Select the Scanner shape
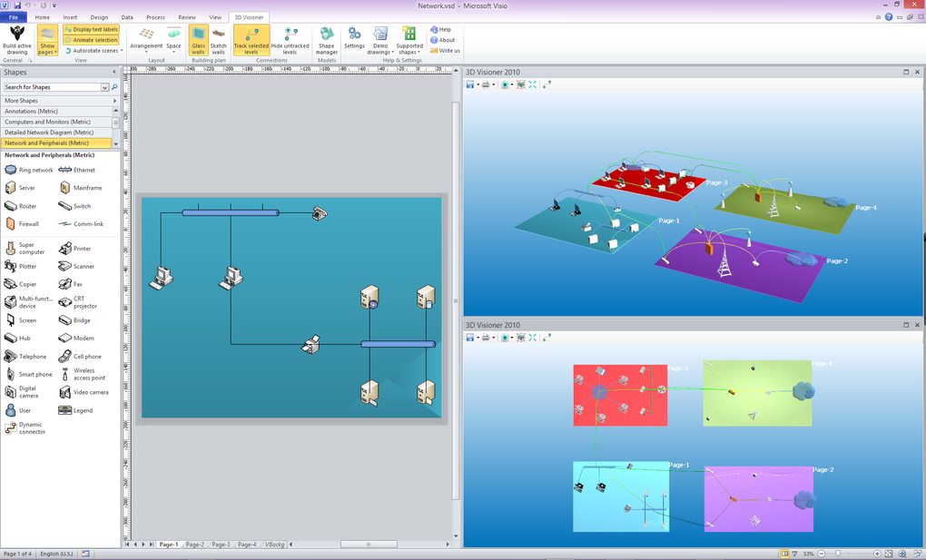926x560 pixels. coord(77,267)
